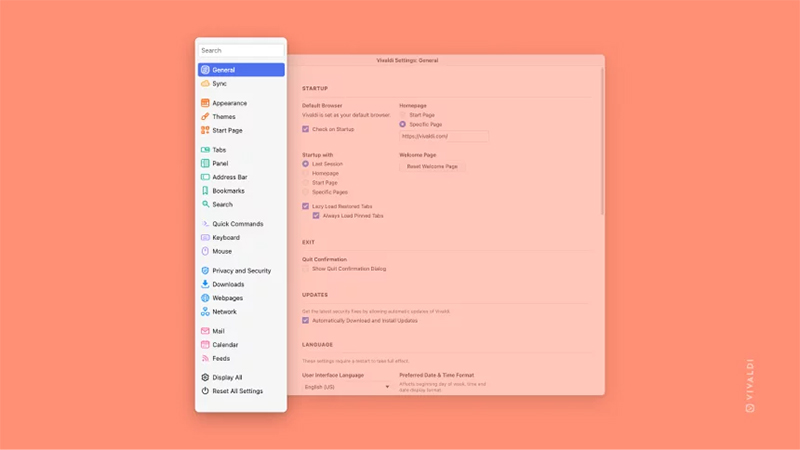Image resolution: width=800 pixels, height=450 pixels.
Task: Click the Display All gear icon
Action: pos(205,378)
